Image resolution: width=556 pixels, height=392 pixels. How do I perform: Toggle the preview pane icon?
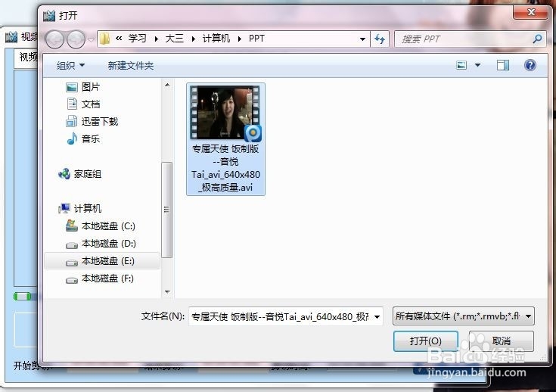[x=503, y=65]
